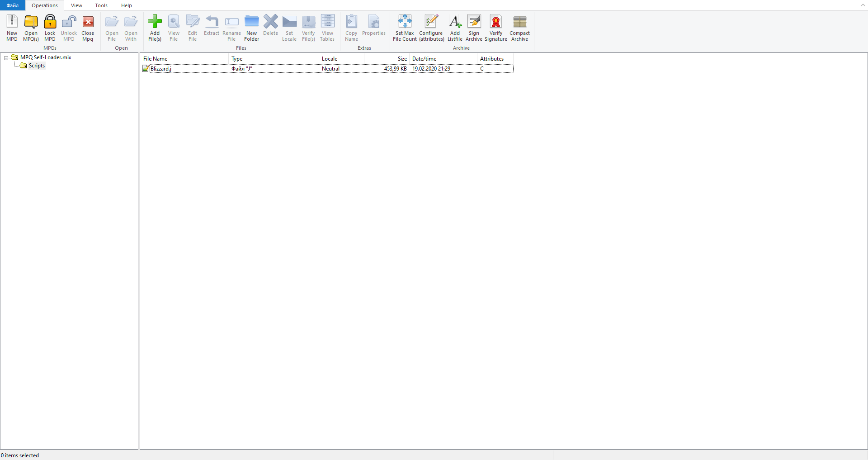The image size is (868, 460).
Task: Sign Archive from the ribbon
Action: coord(474,28)
